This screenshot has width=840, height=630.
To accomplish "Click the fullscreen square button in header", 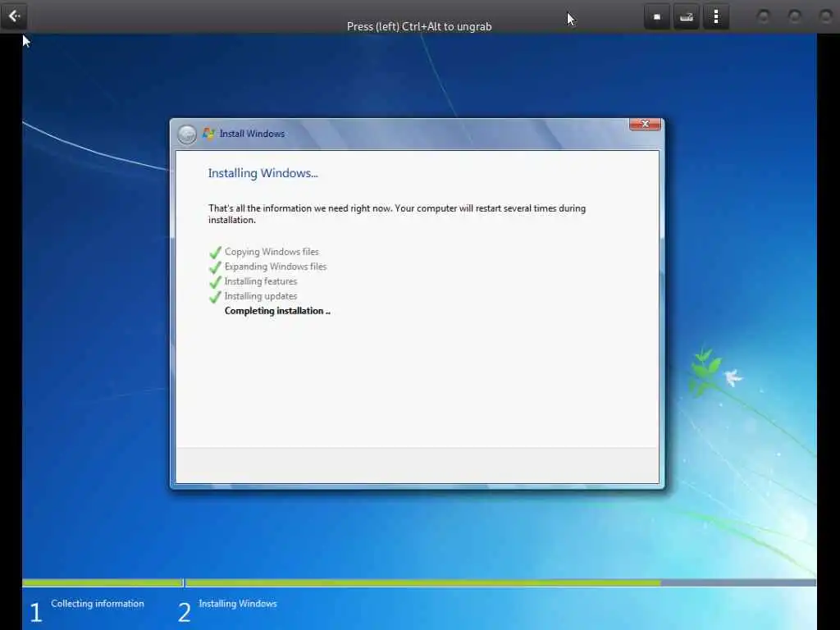I will pos(657,16).
